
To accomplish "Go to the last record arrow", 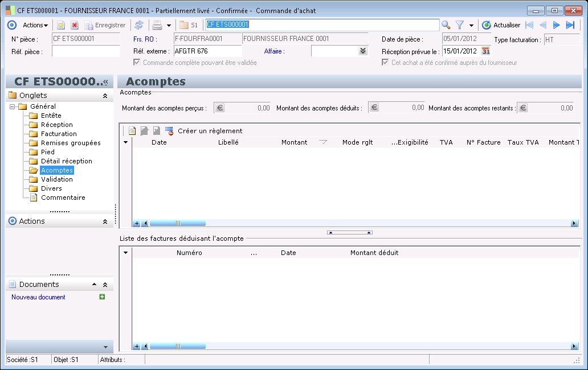I will (570, 25).
